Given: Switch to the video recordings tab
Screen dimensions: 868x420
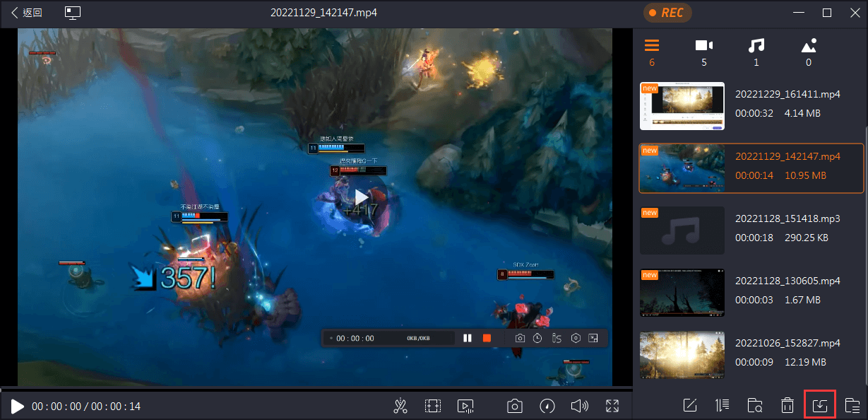Looking at the screenshot, I should click(703, 52).
